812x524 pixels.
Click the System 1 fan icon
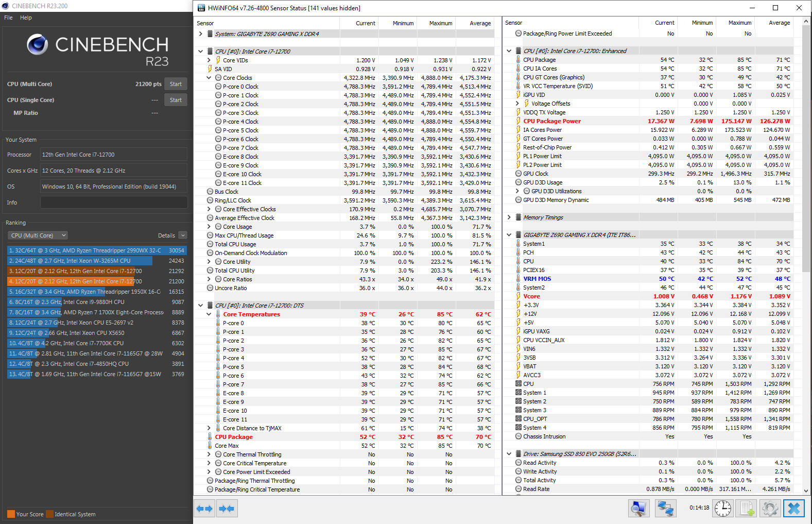click(519, 393)
